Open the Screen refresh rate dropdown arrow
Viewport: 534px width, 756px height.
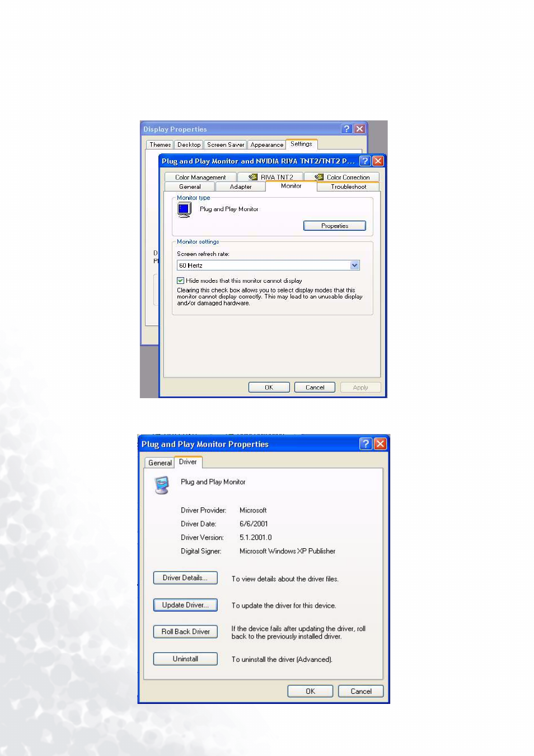point(354,265)
